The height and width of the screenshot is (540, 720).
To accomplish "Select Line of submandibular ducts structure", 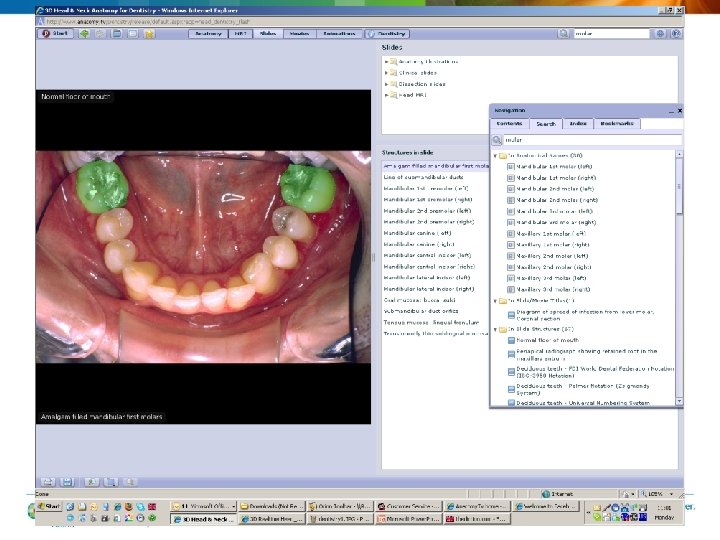I will pos(423,177).
